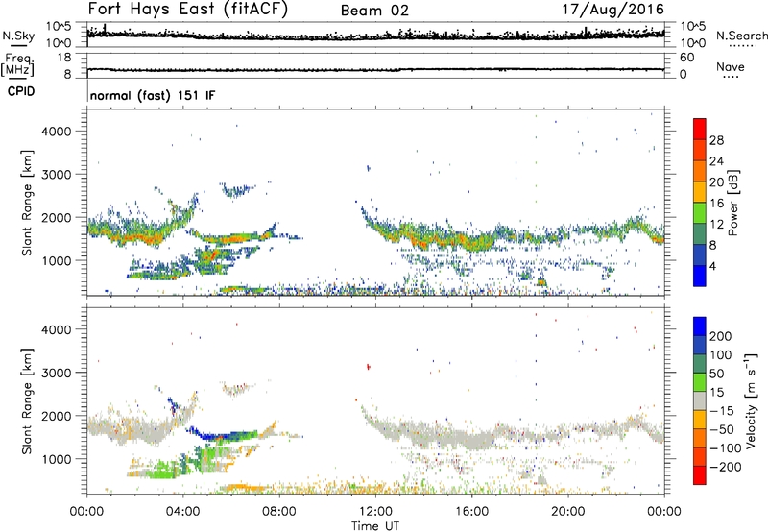
Task: Click the rightmost "00:00" time tick label
Action: (664, 512)
